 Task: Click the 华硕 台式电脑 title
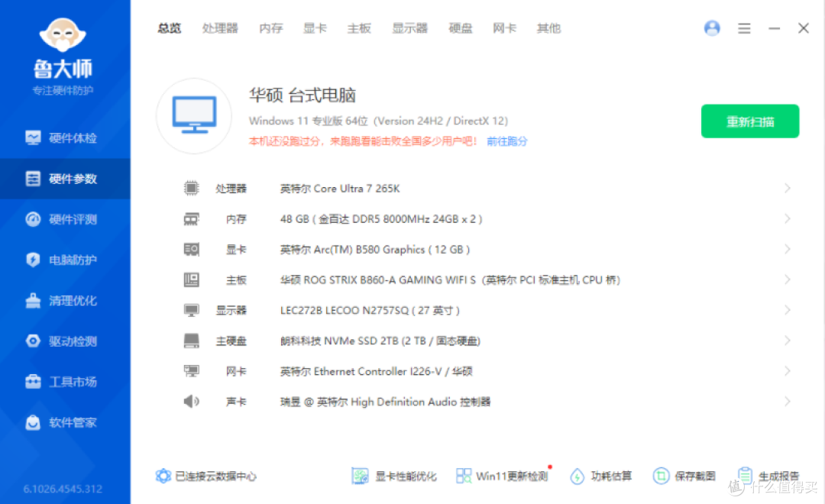(302, 95)
